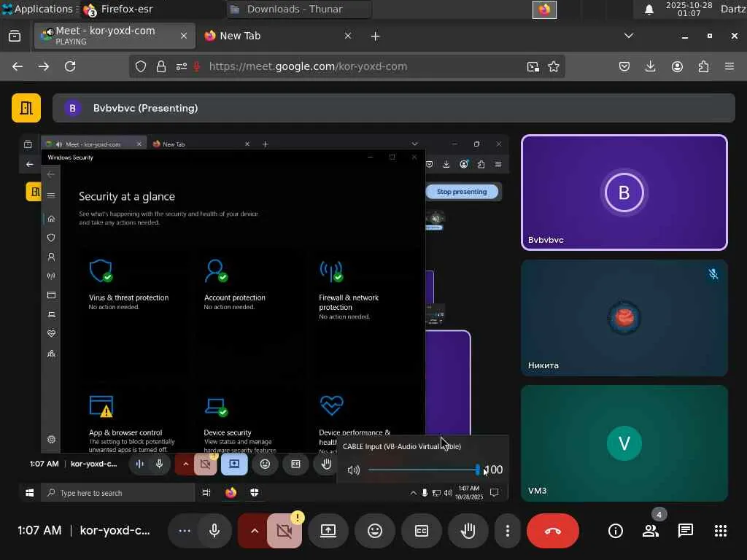Open Windows Security settings gear
The height and width of the screenshot is (560, 747).
[52, 440]
